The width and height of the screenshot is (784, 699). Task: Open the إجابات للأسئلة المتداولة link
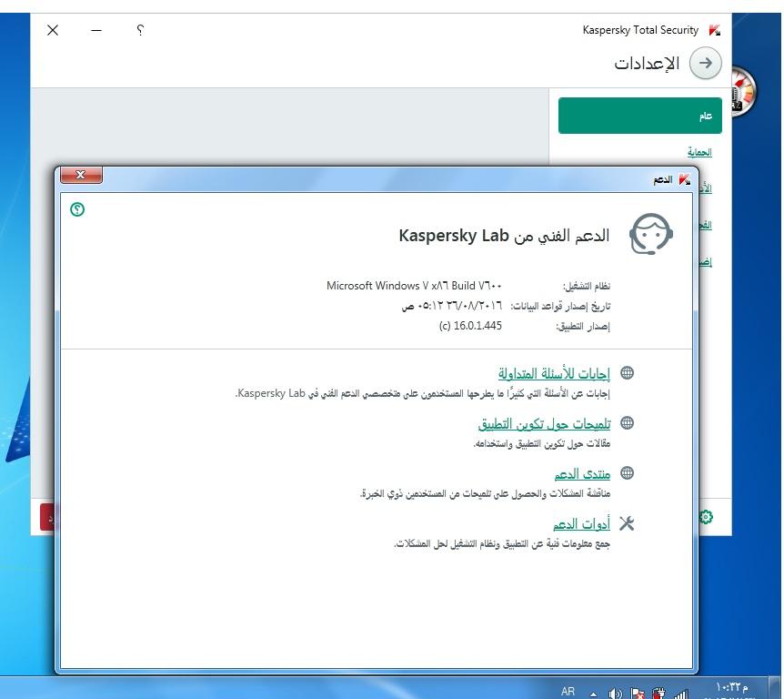coord(554,373)
